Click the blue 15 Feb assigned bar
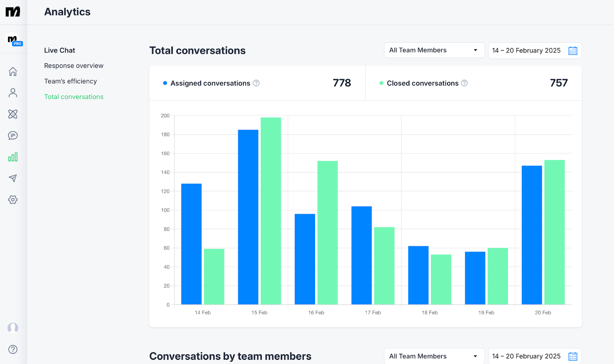This screenshot has height=364, width=614. (x=248, y=217)
